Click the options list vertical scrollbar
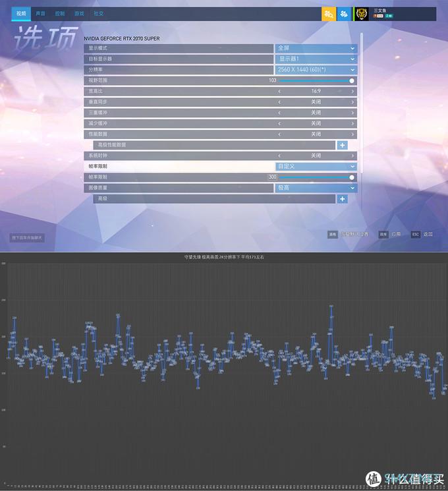 [x=362, y=103]
